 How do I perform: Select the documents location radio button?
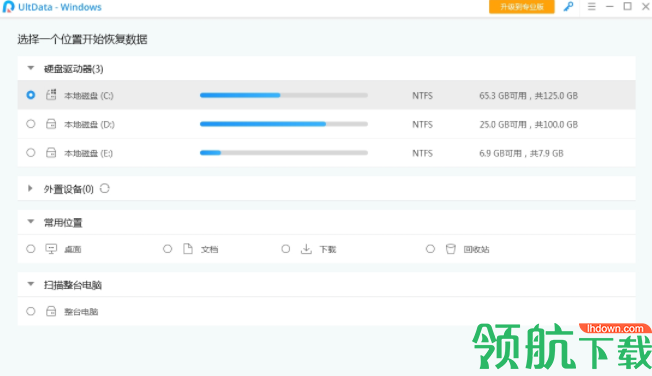point(168,249)
